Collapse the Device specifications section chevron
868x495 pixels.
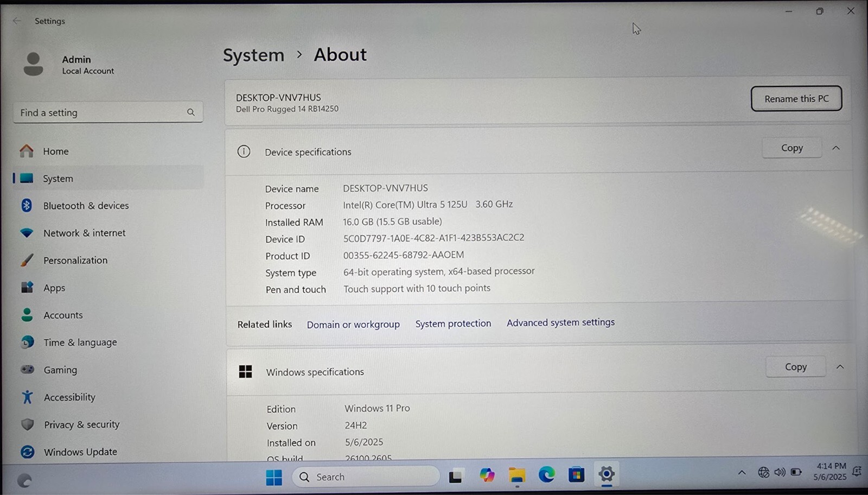click(x=836, y=148)
